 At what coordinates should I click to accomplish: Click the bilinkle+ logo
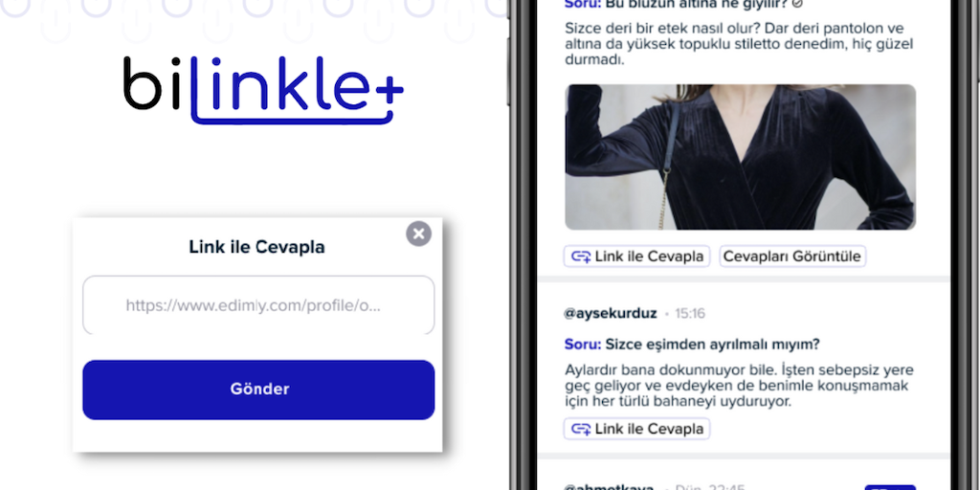click(263, 89)
